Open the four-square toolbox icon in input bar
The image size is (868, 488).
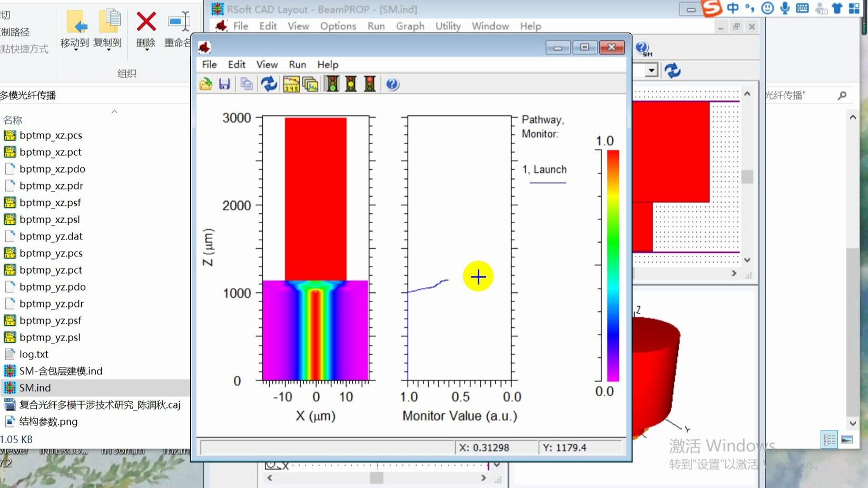854,8
